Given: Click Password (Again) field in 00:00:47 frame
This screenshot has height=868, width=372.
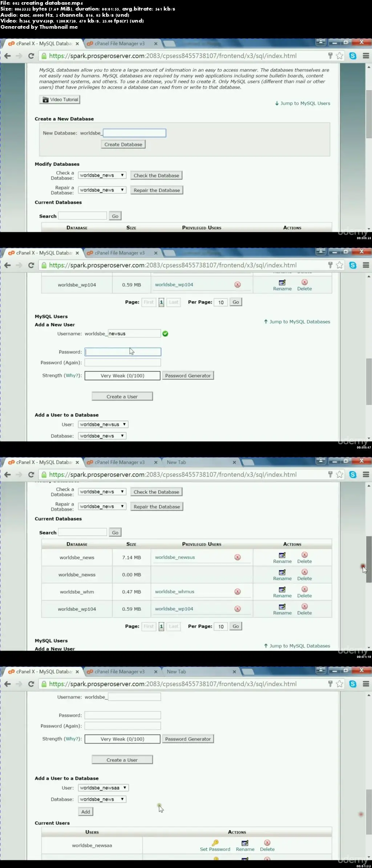Looking at the screenshot, I should point(123,363).
